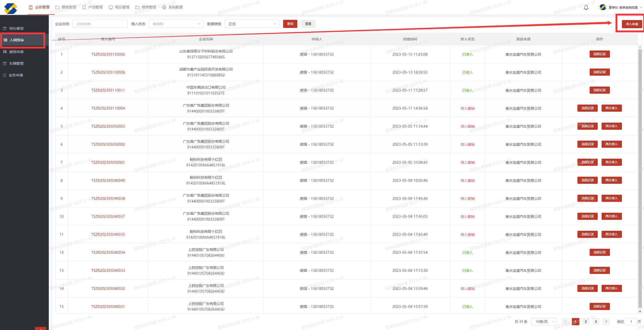The image size is (644, 330).
Task: Open 授信申请 sidebar item
Action: point(16,52)
